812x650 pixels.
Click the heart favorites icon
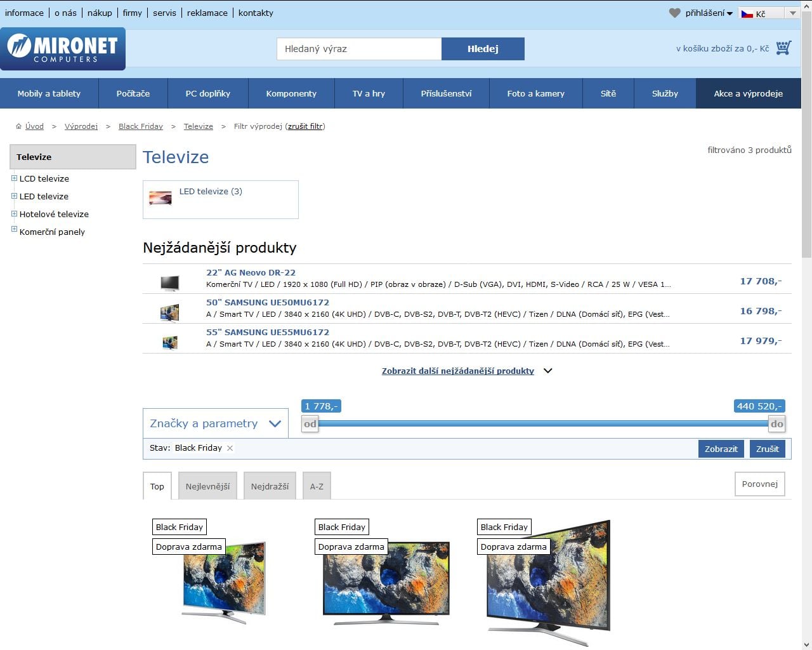pyautogui.click(x=675, y=13)
